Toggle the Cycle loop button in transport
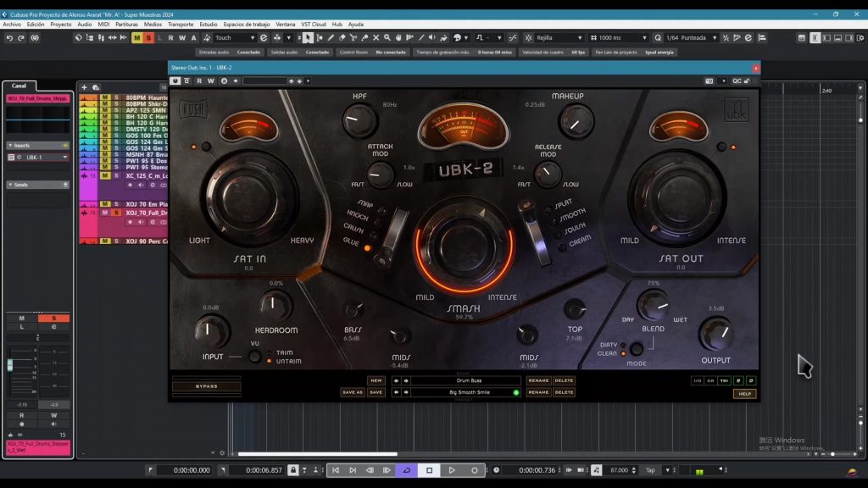868x488 pixels. pos(406,469)
